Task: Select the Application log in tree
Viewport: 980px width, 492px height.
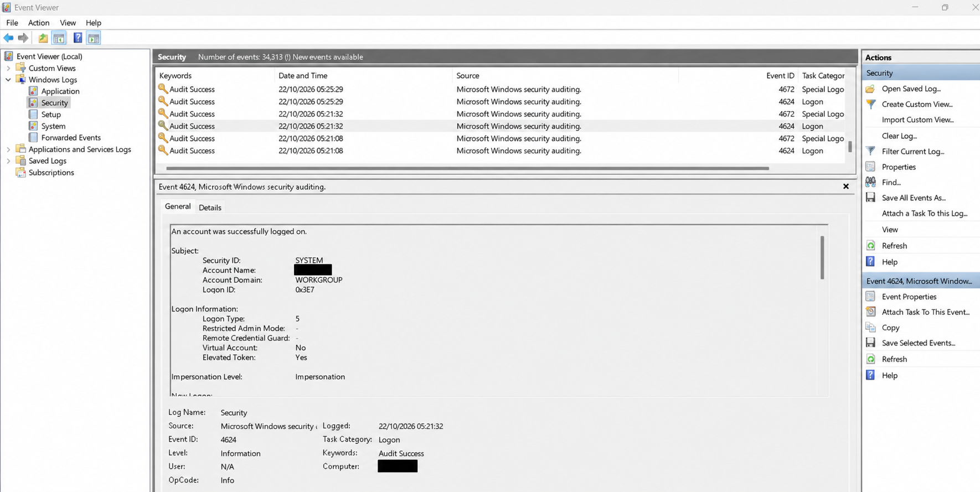Action: pos(60,91)
